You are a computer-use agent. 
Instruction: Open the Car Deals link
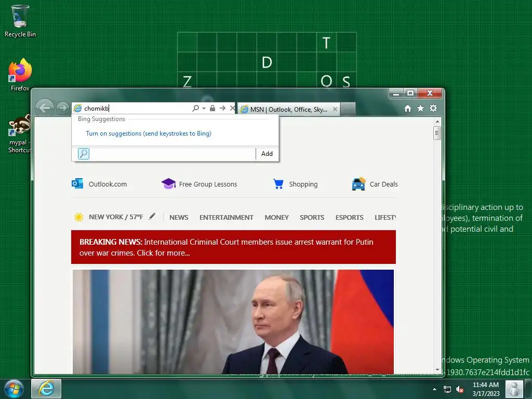click(x=384, y=184)
